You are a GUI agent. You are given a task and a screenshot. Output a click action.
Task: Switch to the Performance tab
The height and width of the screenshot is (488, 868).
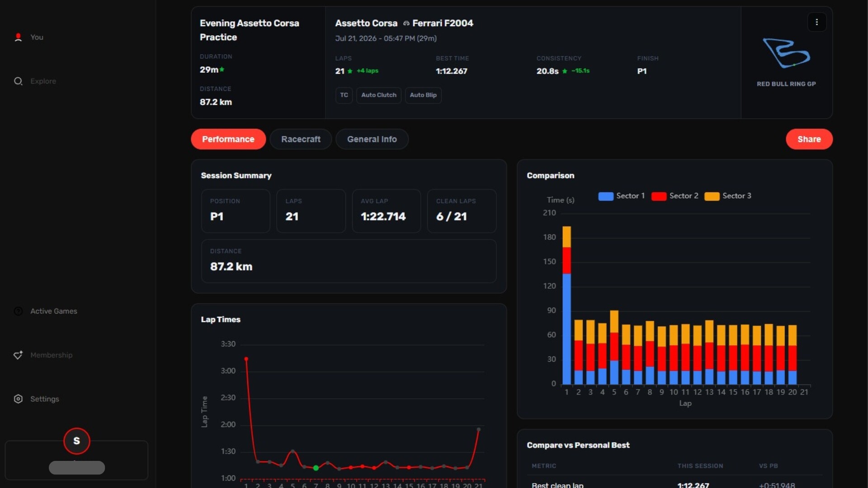point(228,139)
